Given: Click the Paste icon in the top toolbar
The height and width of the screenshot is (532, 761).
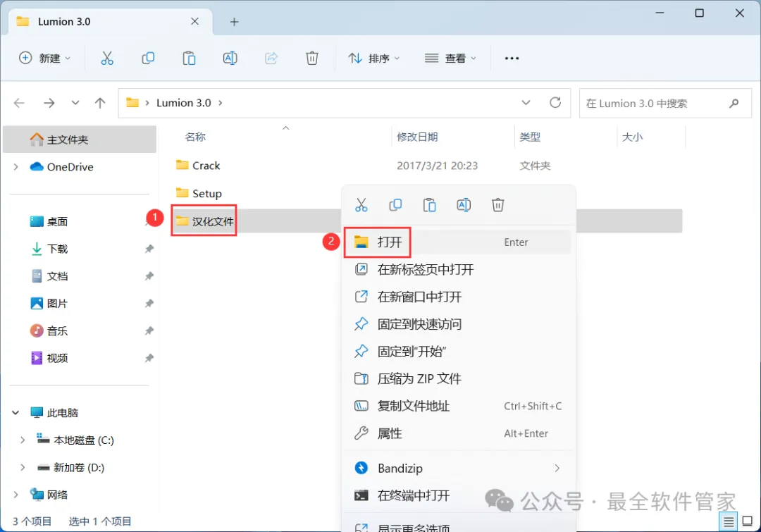Looking at the screenshot, I should click(189, 58).
